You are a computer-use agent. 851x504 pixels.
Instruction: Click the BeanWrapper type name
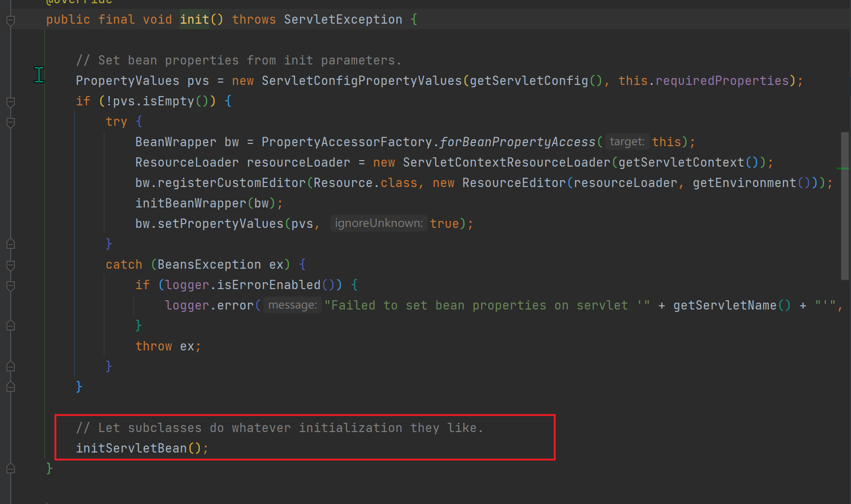coord(176,142)
